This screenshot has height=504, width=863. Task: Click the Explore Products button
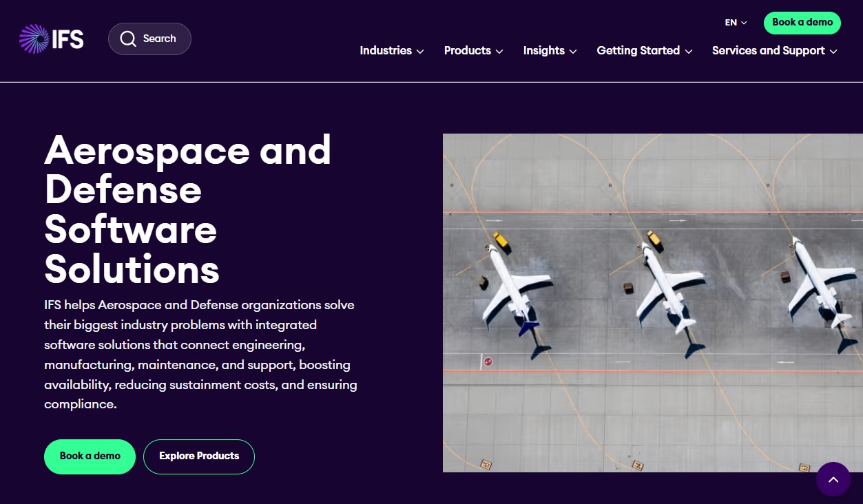click(x=199, y=456)
